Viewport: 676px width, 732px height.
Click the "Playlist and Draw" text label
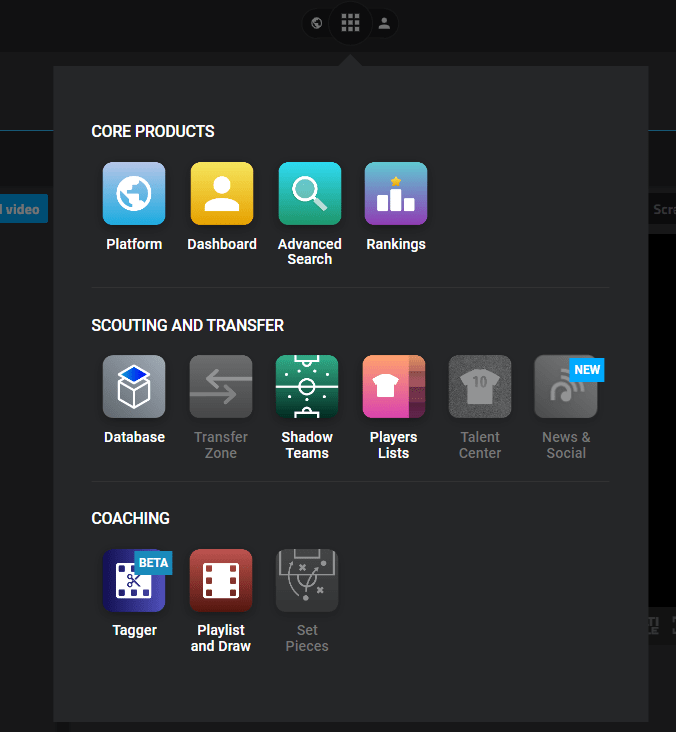[221, 638]
